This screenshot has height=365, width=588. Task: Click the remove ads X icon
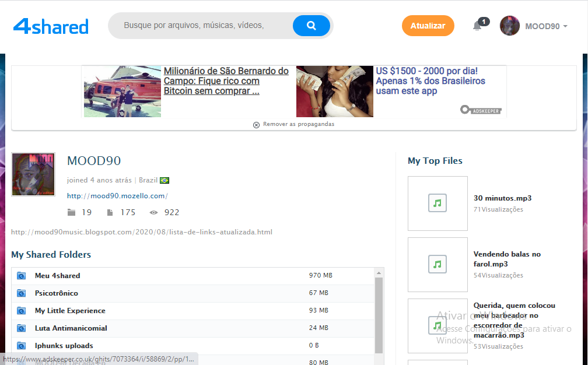256,125
